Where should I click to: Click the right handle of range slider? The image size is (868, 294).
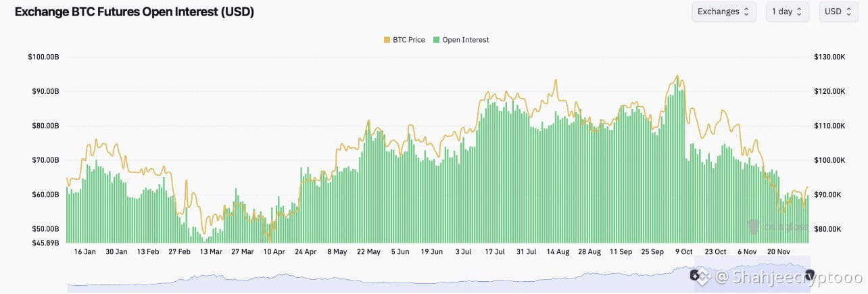[809, 273]
